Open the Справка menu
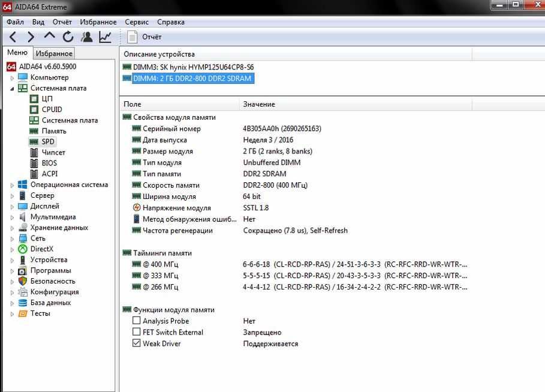545x392 pixels. pos(171,22)
